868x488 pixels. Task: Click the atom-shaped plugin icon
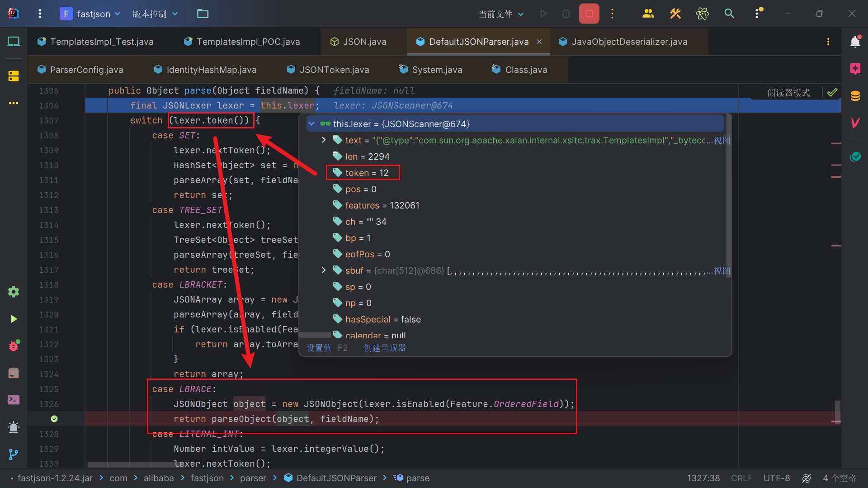pos(703,14)
